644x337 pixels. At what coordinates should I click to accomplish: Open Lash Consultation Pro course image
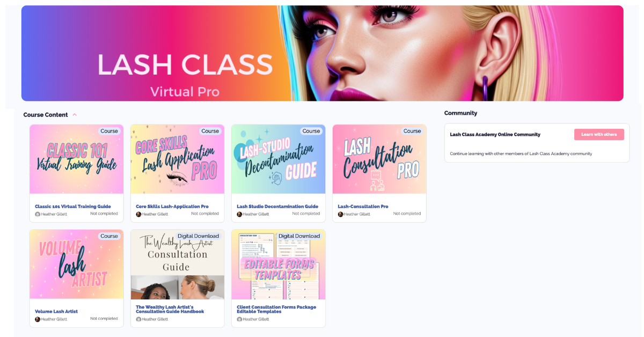pyautogui.click(x=379, y=159)
